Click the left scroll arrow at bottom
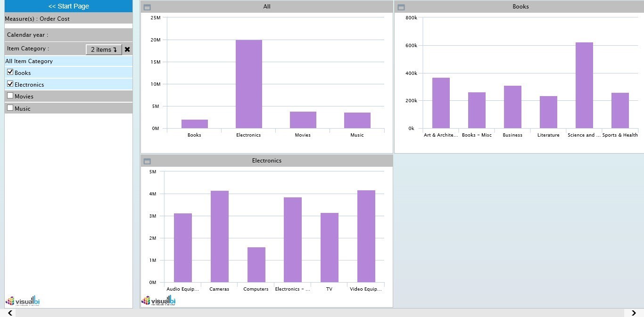 click(x=10, y=313)
